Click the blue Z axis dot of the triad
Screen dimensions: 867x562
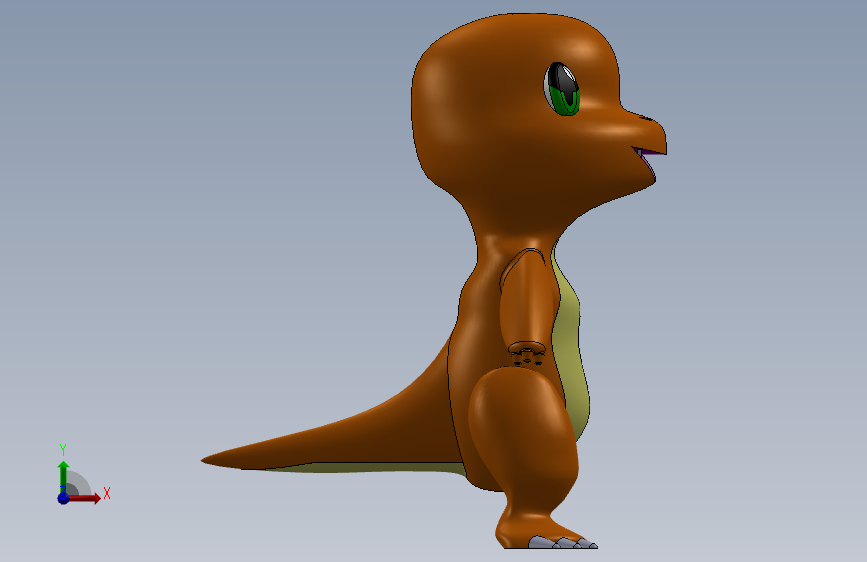point(63,498)
